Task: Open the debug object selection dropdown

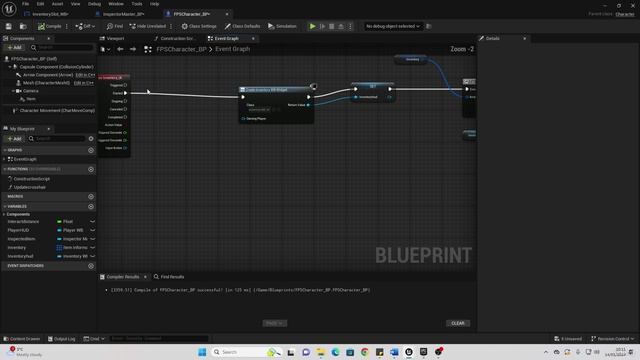Action: [x=393, y=26]
